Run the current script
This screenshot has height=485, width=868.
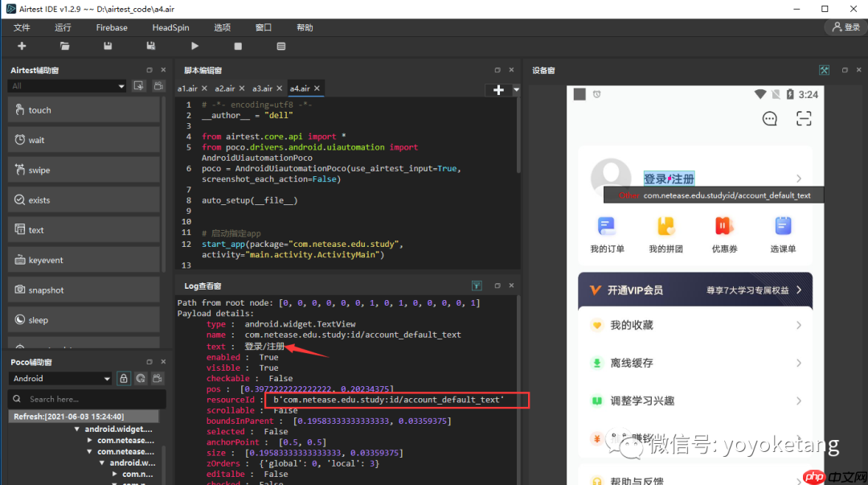[193, 46]
